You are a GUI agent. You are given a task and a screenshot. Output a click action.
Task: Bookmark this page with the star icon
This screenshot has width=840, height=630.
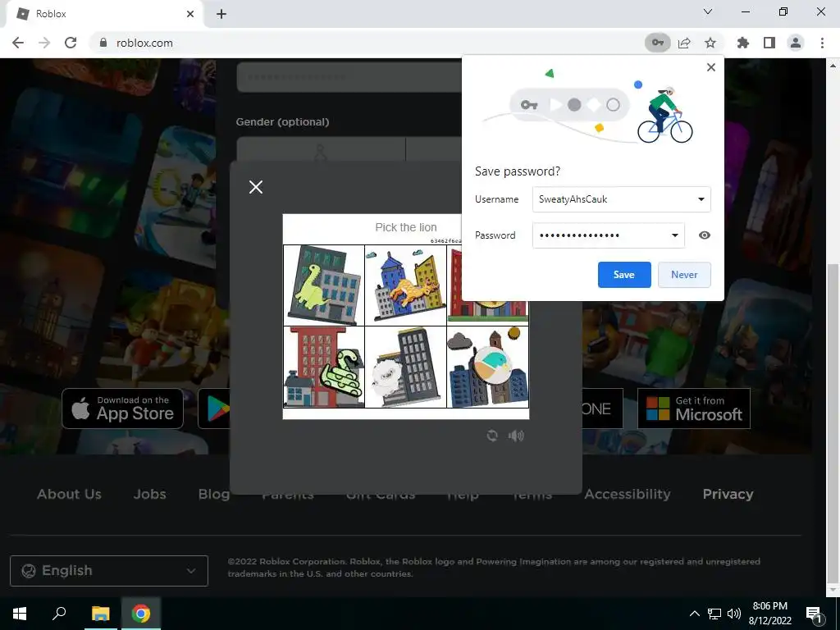[x=710, y=43]
